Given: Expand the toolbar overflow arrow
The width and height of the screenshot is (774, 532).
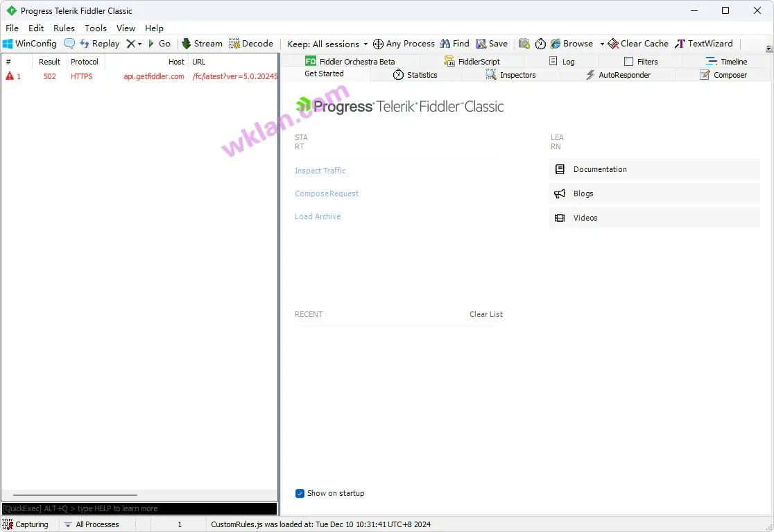Looking at the screenshot, I should [768, 49].
